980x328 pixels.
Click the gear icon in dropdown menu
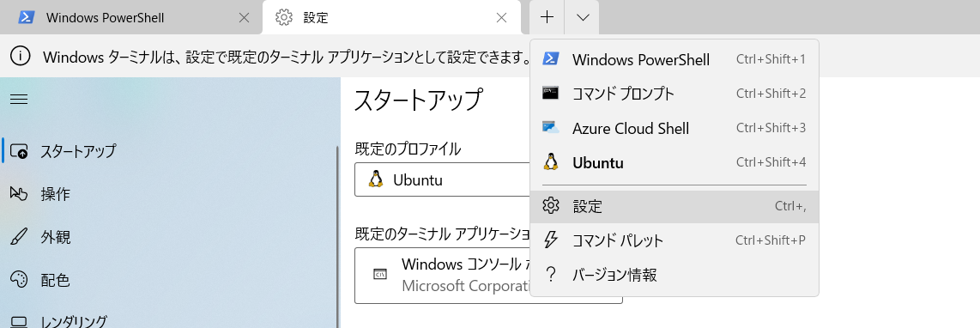(x=550, y=205)
